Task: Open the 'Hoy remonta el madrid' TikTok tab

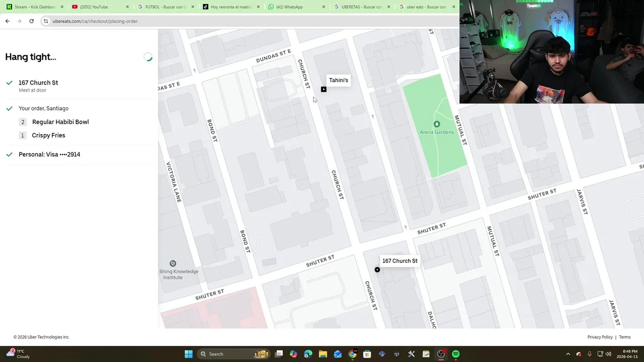Action: [x=231, y=7]
